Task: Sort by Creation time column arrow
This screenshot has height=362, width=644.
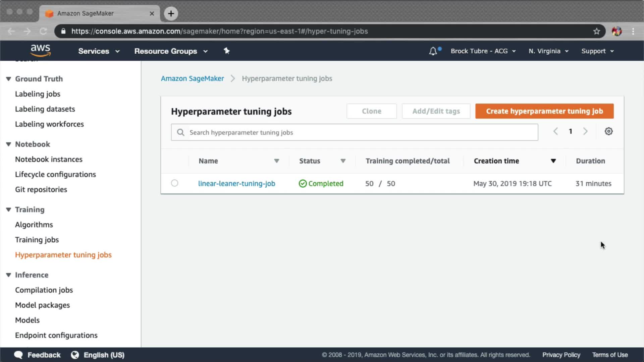Action: [553, 161]
